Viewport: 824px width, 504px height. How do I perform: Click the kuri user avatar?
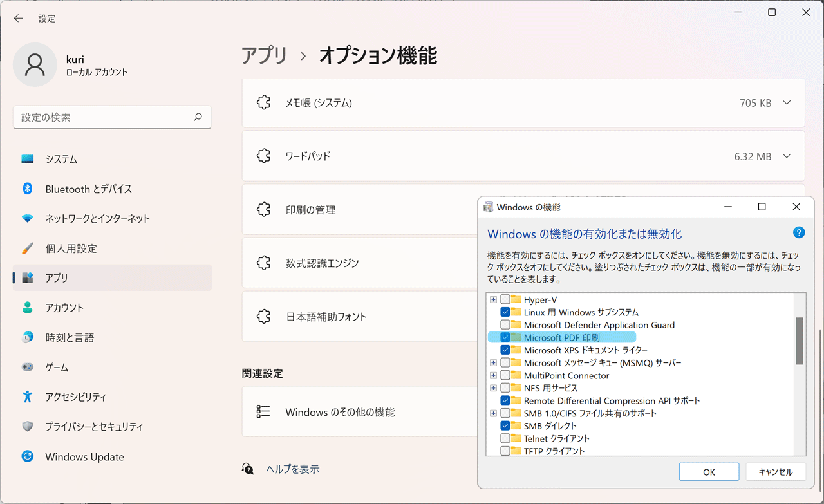click(35, 64)
